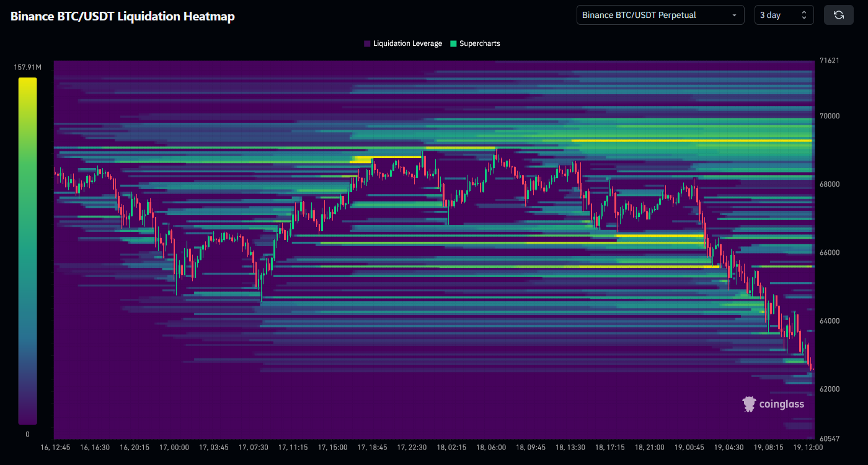The image size is (868, 465).
Task: Click the 16, 16:30 time axis label
Action: click(95, 447)
